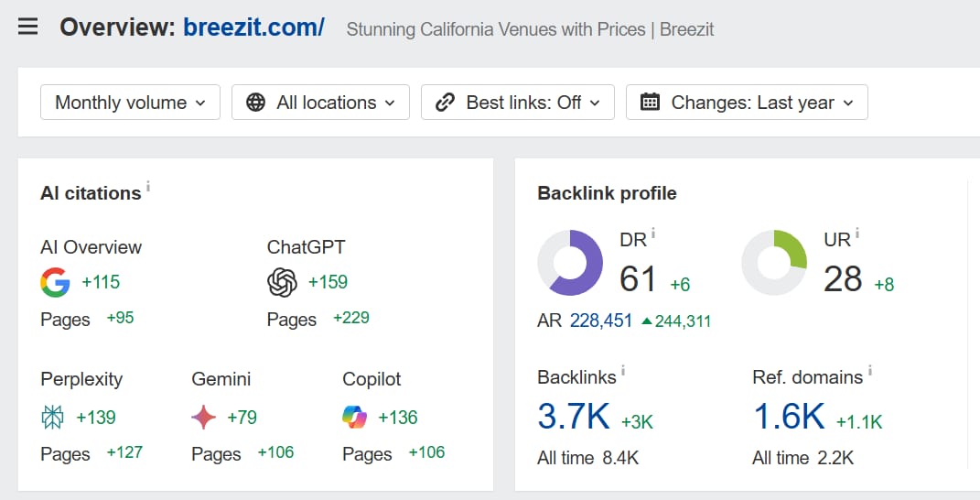Image resolution: width=980 pixels, height=500 pixels.
Task: Open Changes: Last year dropdown
Action: pyautogui.click(x=747, y=103)
